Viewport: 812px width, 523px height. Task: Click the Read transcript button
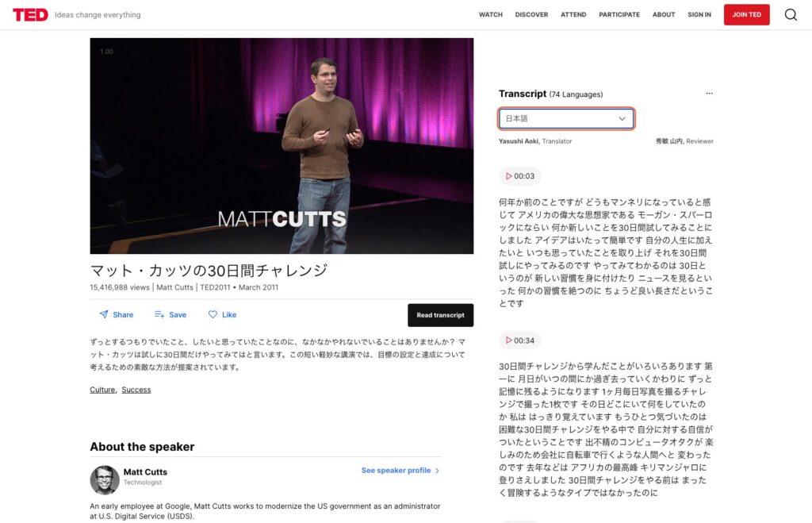coord(440,315)
